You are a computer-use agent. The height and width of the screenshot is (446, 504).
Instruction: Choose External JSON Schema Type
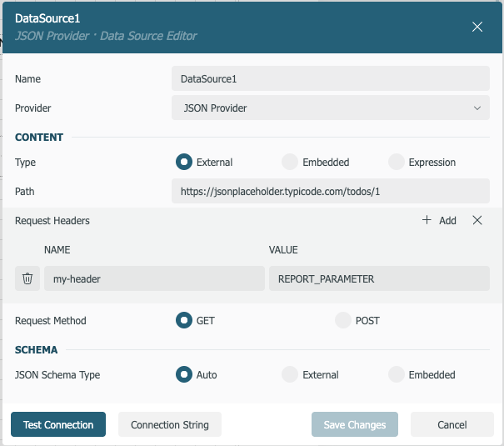coord(290,375)
